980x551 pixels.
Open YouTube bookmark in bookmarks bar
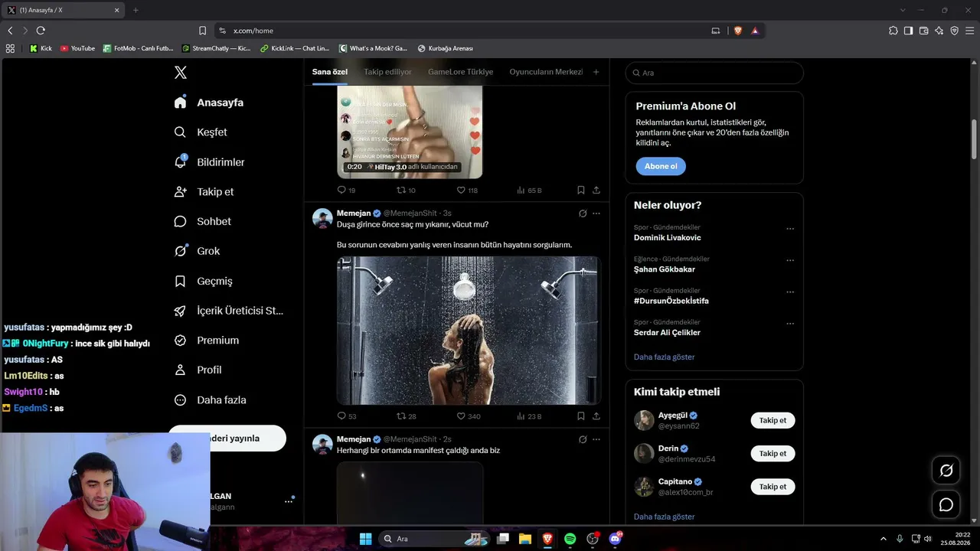click(x=77, y=48)
